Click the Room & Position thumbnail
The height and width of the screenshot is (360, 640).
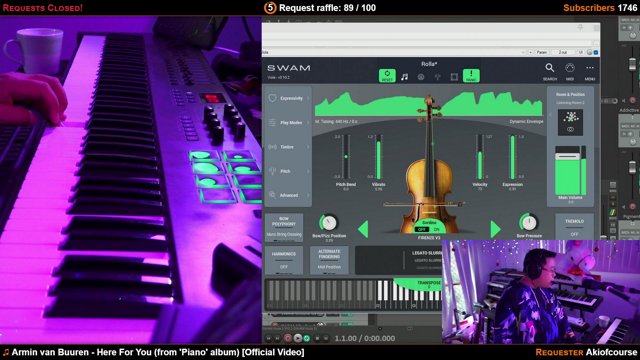[570, 122]
